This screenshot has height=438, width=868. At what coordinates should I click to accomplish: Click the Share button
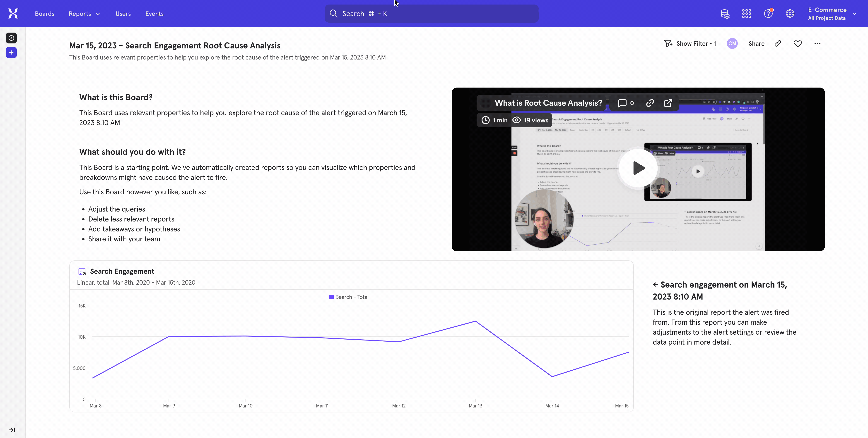click(756, 43)
